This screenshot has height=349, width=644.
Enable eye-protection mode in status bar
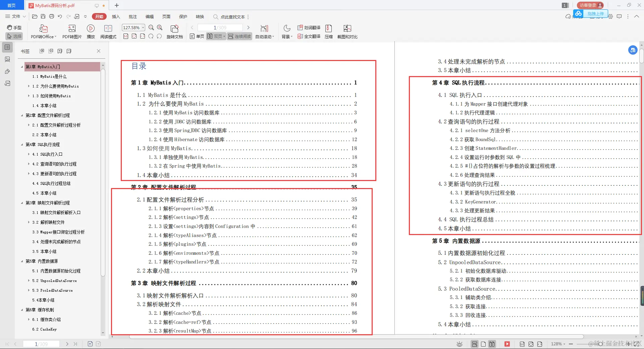[459, 344]
